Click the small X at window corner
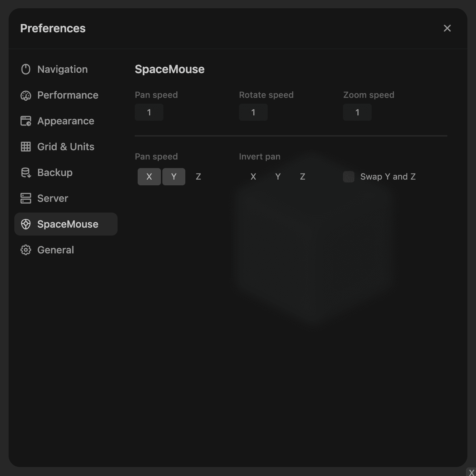Image resolution: width=476 pixels, height=476 pixels. [471, 473]
